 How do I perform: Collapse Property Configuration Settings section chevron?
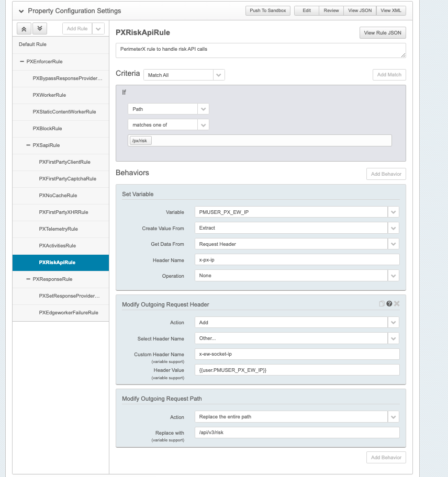click(x=21, y=12)
